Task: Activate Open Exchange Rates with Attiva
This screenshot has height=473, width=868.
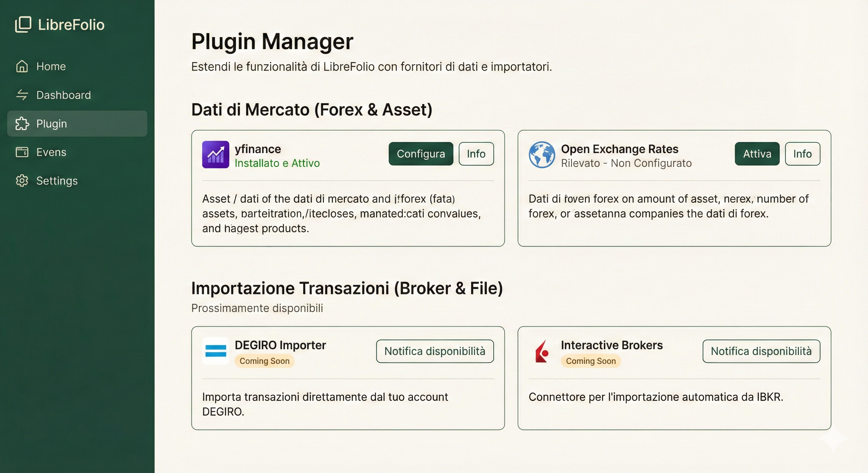Action: coord(757,154)
